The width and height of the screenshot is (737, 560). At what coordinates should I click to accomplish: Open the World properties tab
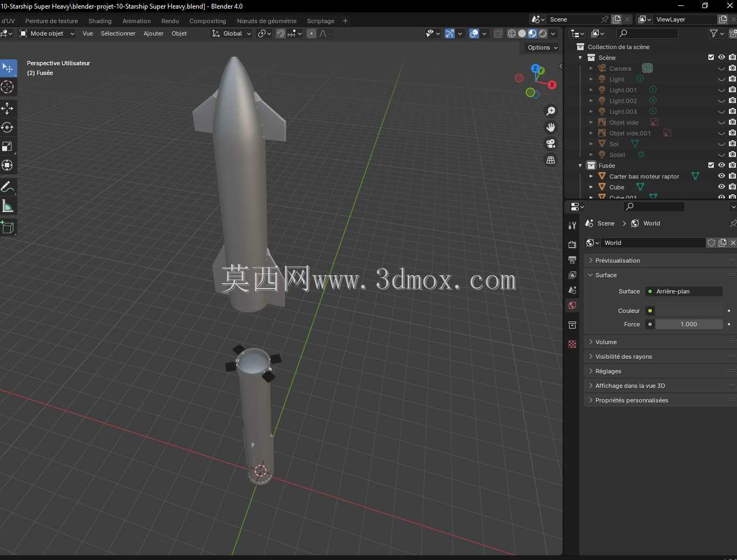572,305
